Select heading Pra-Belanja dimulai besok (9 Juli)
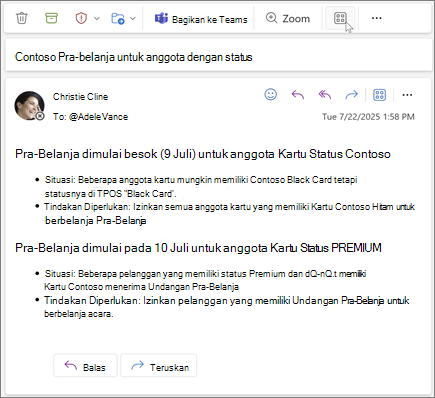The image size is (435, 398). [x=203, y=154]
